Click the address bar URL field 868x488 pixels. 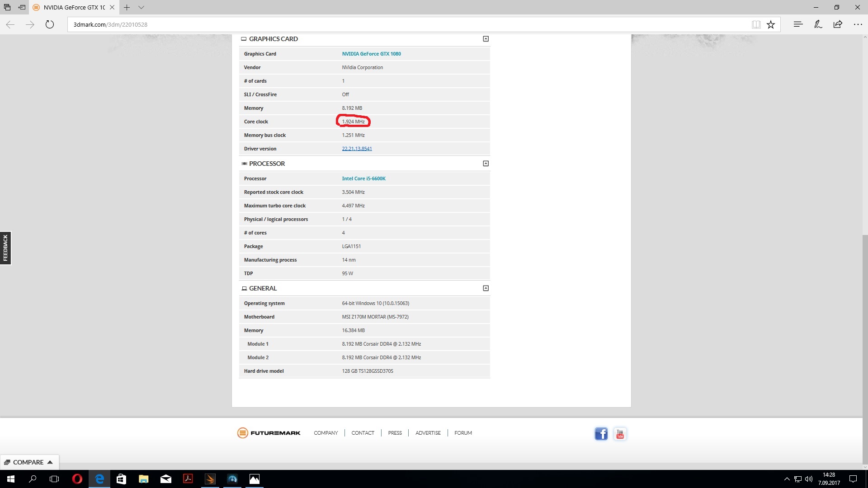point(407,25)
